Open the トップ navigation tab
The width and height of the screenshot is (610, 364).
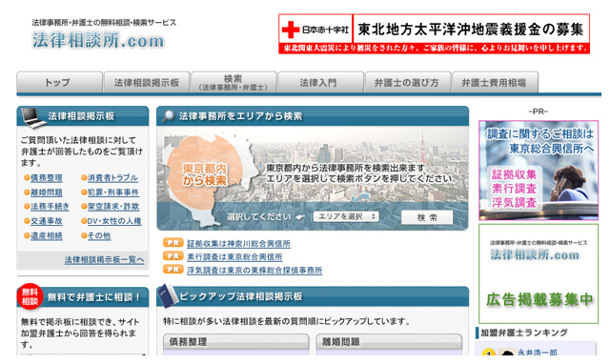click(x=59, y=82)
